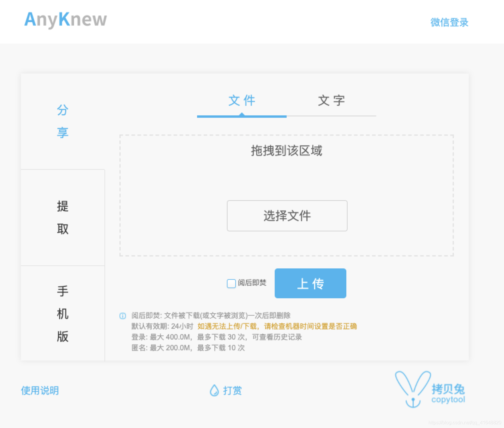Click the 匿名: 最大 200.0M text line

(x=188, y=348)
